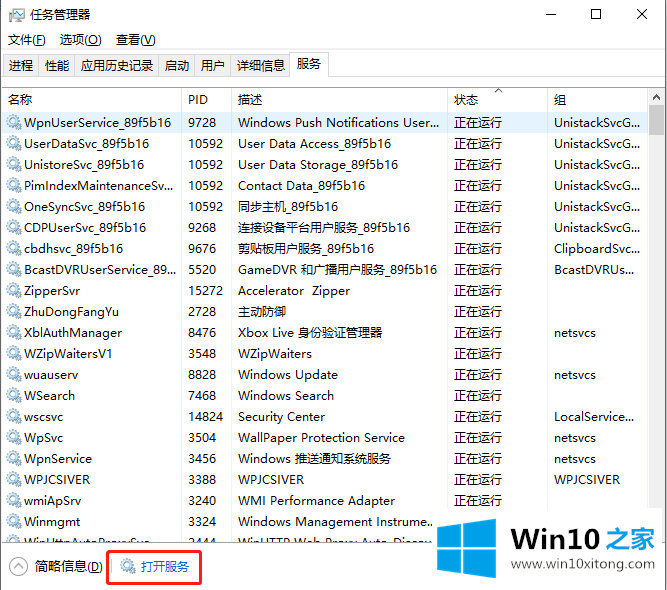667x590 pixels.
Task: Click the Task Manager title bar icon
Action: click(x=17, y=15)
